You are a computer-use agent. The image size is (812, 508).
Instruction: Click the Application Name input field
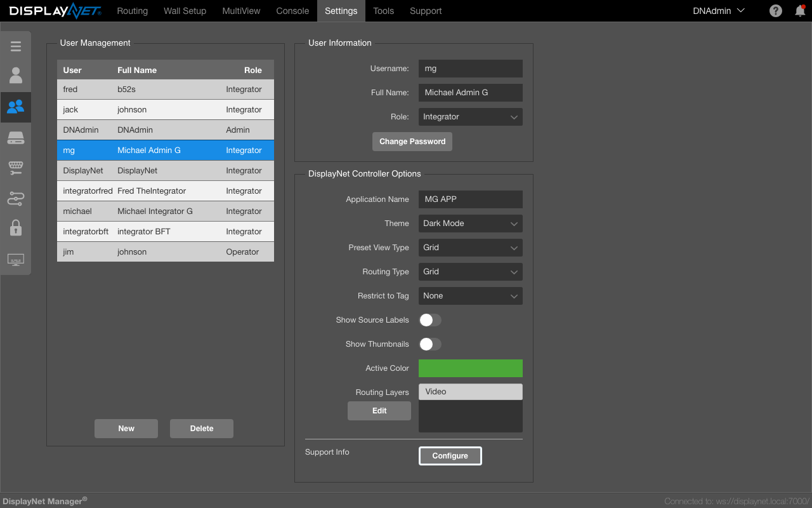471,199
